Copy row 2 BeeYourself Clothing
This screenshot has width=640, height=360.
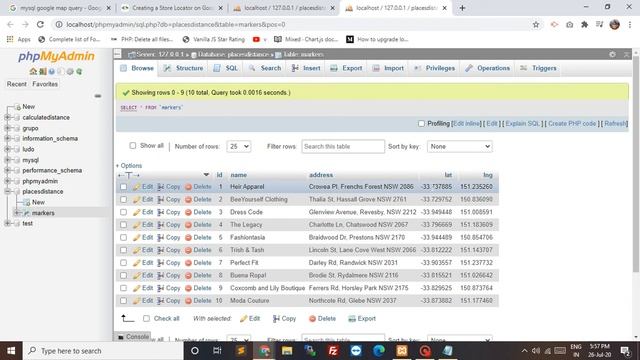point(169,199)
